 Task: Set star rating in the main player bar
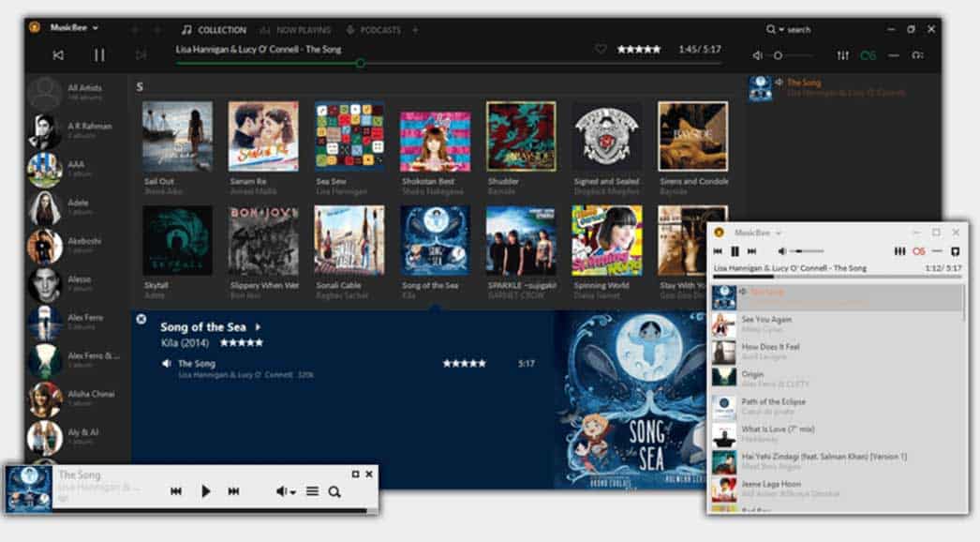pos(639,49)
